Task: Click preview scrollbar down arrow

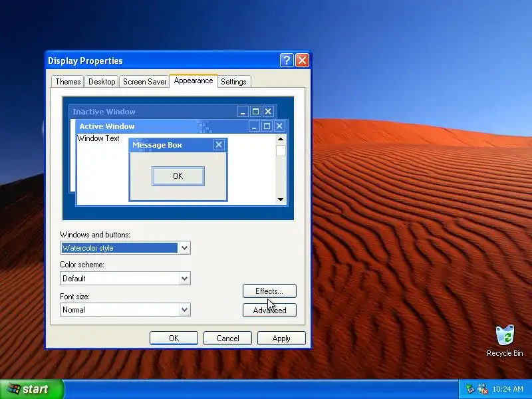Action: 281,199
